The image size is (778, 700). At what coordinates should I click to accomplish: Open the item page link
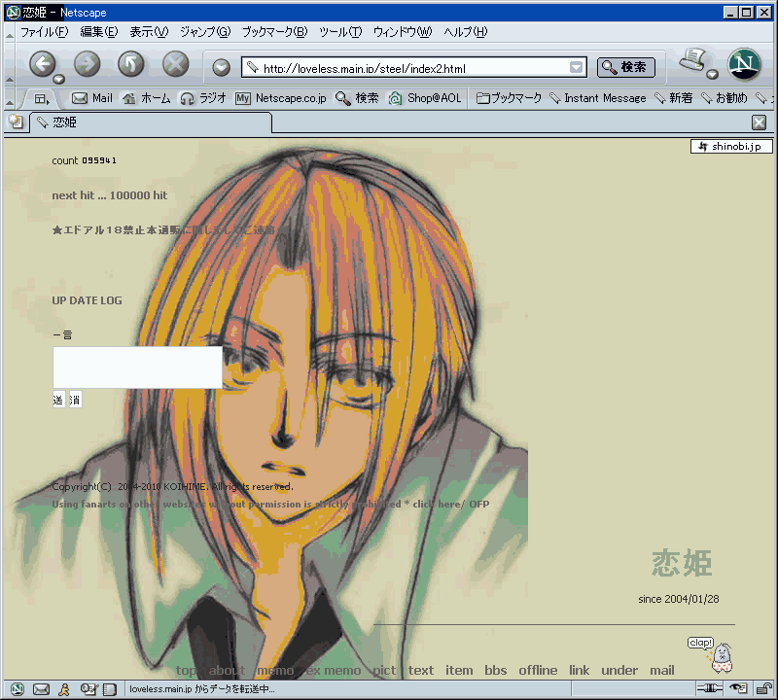click(459, 671)
